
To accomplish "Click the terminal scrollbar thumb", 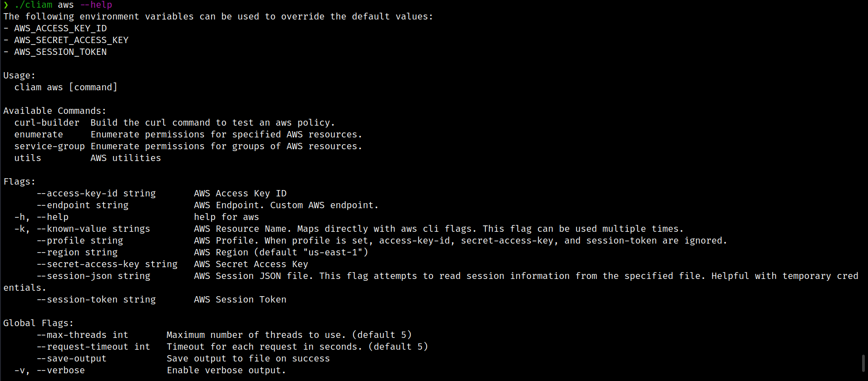I will click(863, 363).
